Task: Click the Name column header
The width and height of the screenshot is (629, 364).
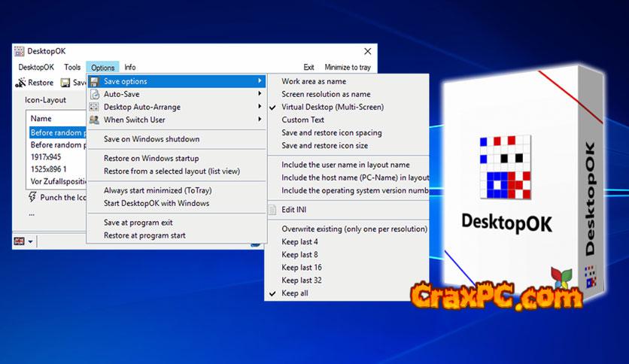Action: pos(41,119)
